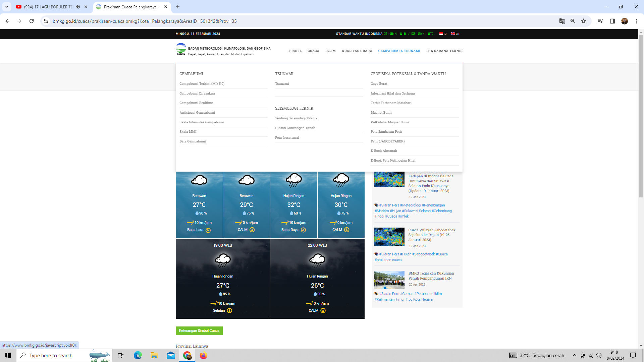Open the Antisipasi Gempabumi link

(x=197, y=113)
